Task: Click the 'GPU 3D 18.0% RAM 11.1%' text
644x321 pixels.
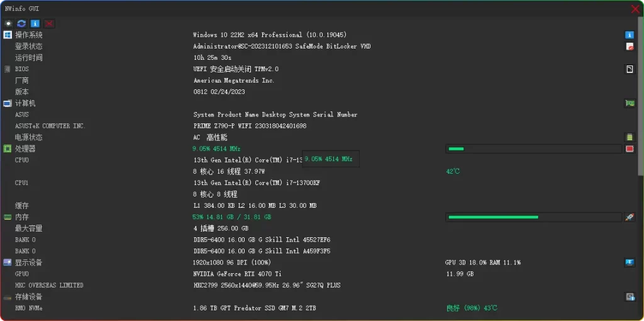Action: 484,262
